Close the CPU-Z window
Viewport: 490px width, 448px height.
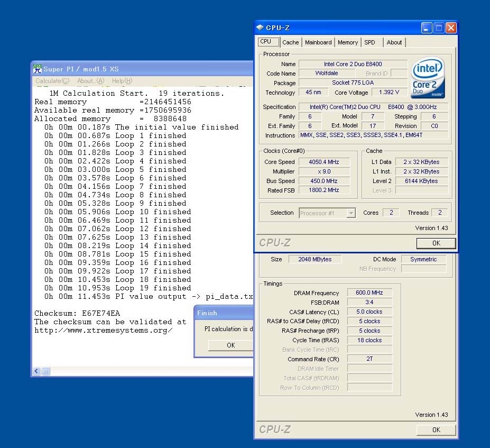(451, 28)
